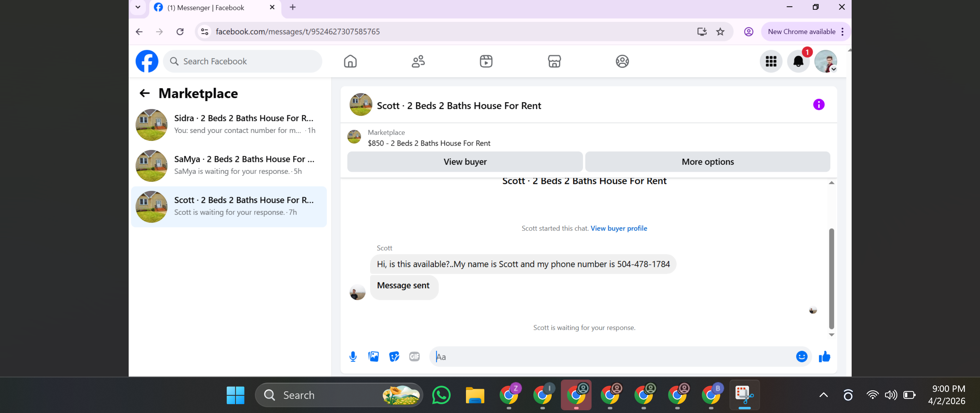
Task: Select Scott's conversation in the chat list
Action: pos(229,207)
